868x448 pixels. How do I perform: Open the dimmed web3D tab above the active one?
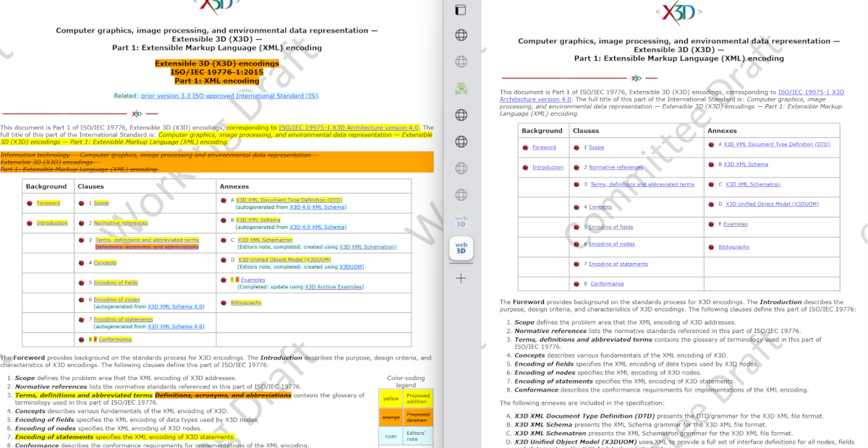(x=461, y=221)
